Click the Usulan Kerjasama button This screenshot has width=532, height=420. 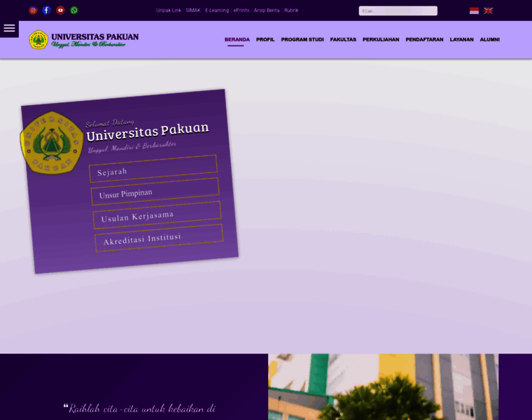[x=157, y=215]
